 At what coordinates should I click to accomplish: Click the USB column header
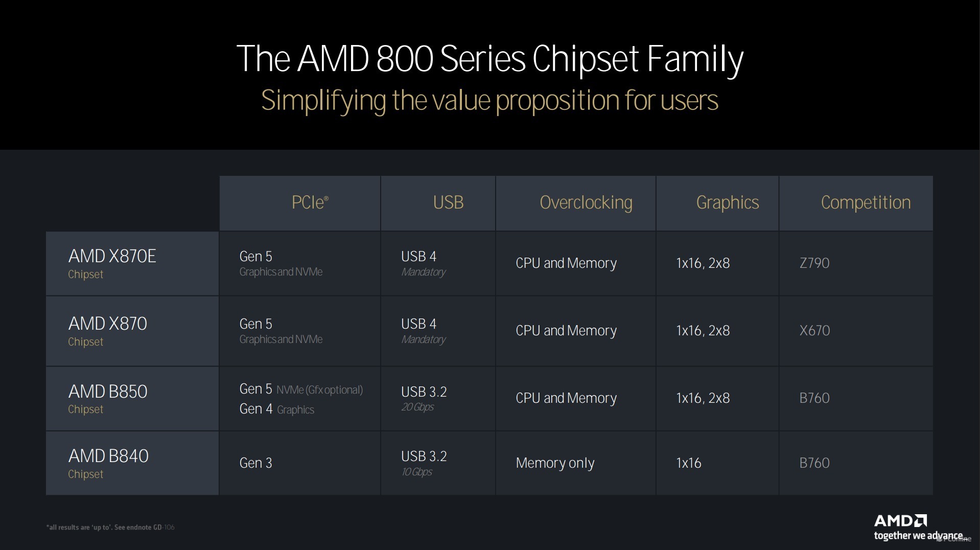[x=448, y=202]
